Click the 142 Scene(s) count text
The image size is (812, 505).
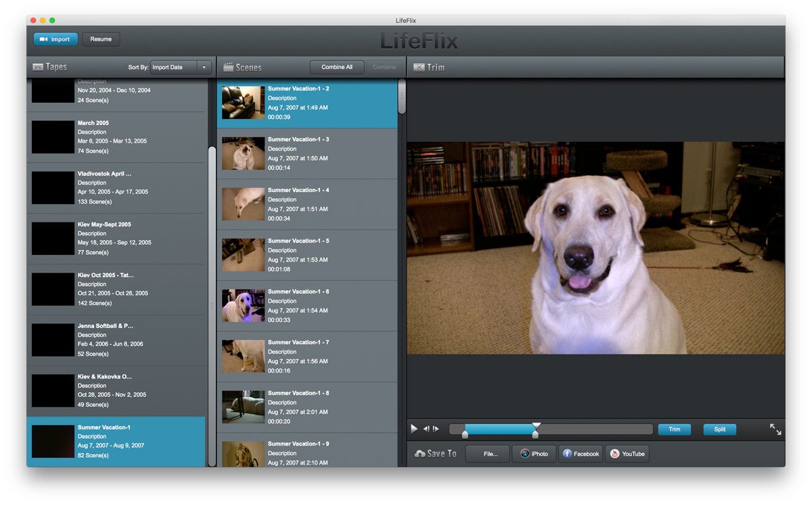coord(93,303)
